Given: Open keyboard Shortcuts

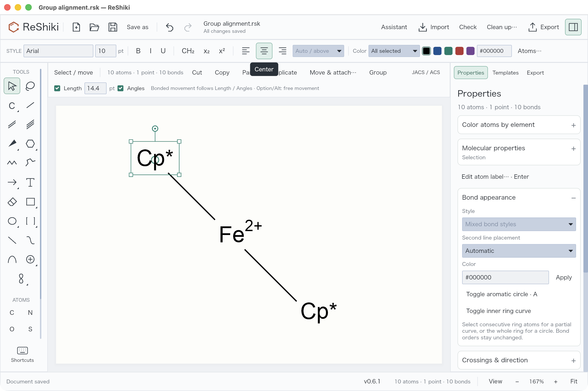Looking at the screenshot, I should point(22,355).
